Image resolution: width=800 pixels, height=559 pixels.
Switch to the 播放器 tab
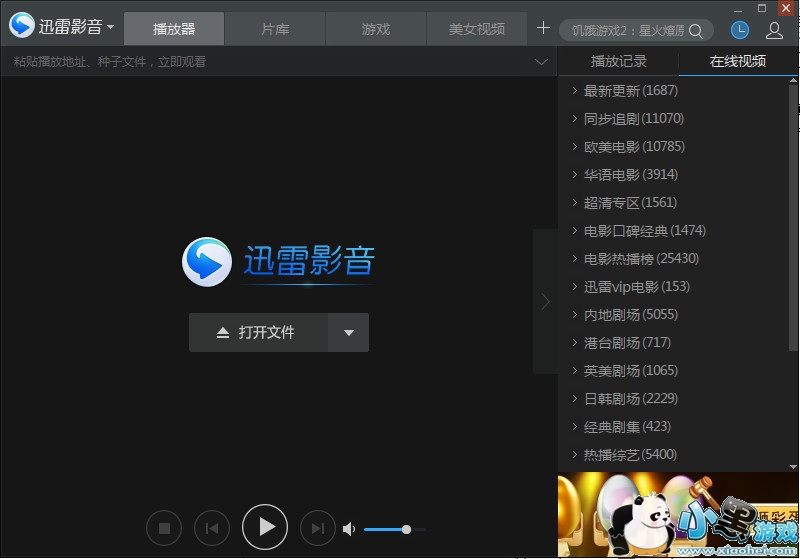click(174, 29)
